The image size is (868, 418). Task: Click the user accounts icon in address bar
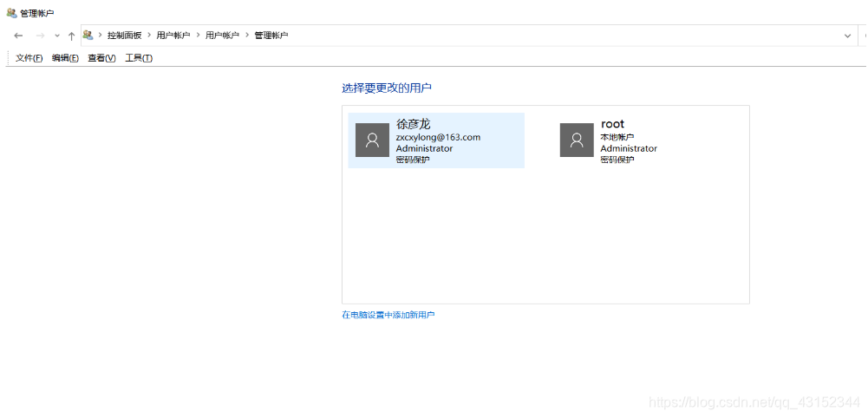click(x=88, y=35)
